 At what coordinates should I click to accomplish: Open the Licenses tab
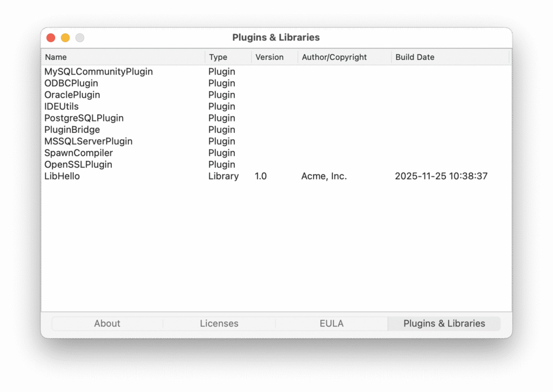tap(219, 323)
